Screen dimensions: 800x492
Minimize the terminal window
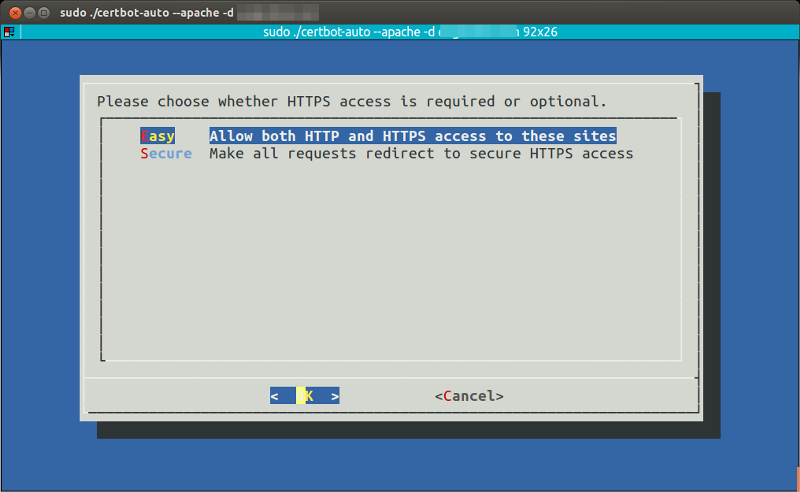pos(30,13)
